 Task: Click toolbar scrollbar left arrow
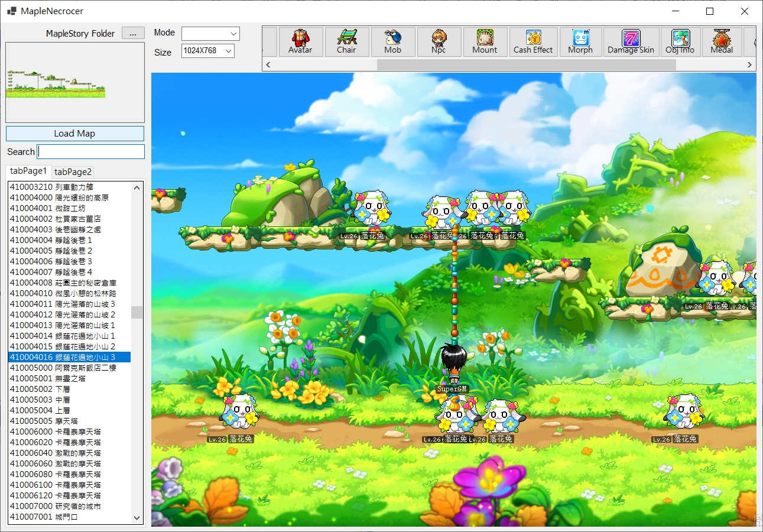pos(268,65)
